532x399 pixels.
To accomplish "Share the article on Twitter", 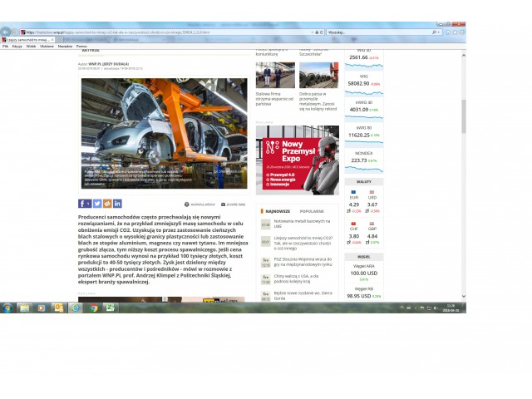I will [96, 204].
